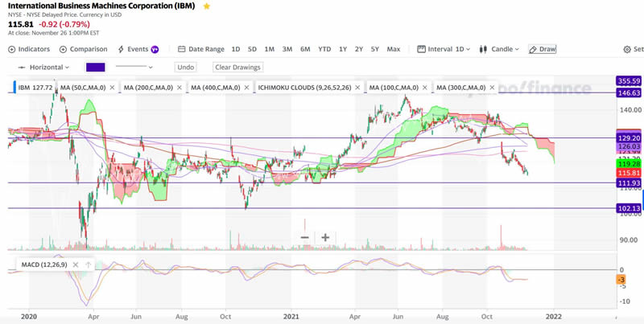Close the MACD (12,26,9) panel
The width and height of the screenshot is (644, 324).
85,264
